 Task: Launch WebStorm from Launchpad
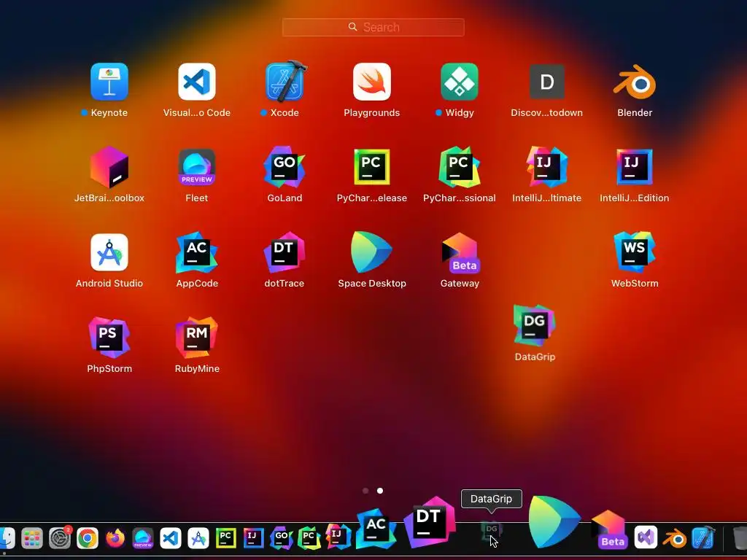635,252
